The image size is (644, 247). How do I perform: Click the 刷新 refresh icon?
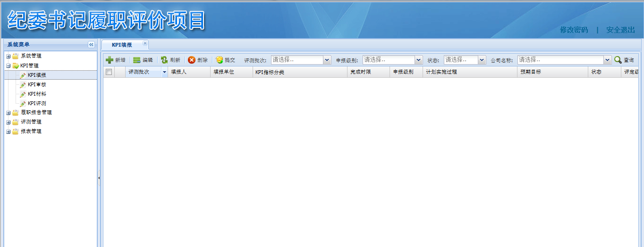pos(164,60)
